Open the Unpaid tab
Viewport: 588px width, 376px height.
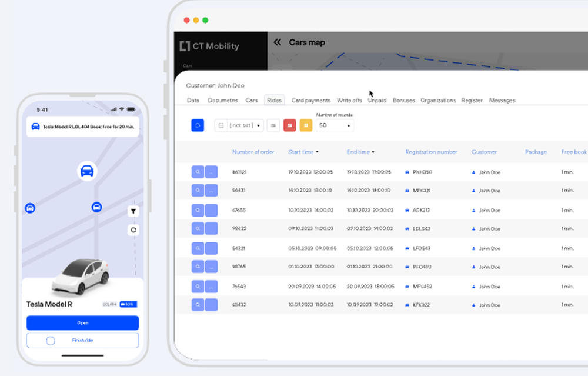pos(377,100)
